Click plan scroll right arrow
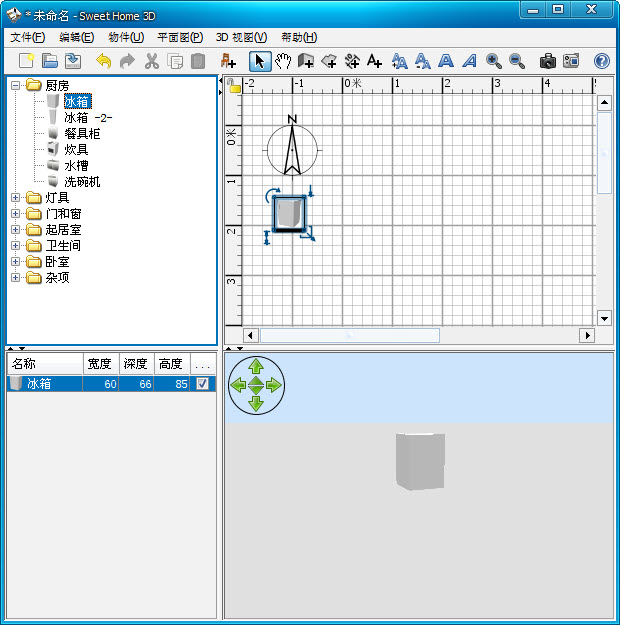 (x=587, y=335)
